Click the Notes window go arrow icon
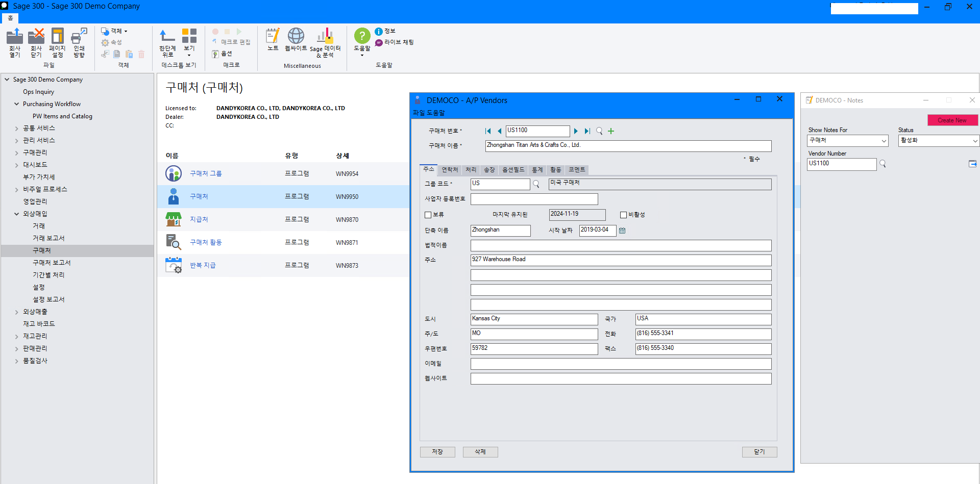This screenshot has height=484, width=980. tap(972, 164)
